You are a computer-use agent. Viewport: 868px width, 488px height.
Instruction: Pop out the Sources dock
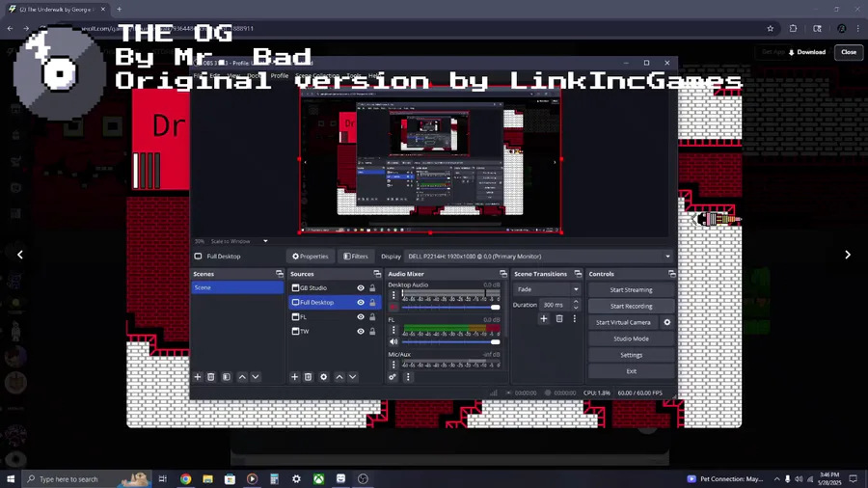point(377,274)
